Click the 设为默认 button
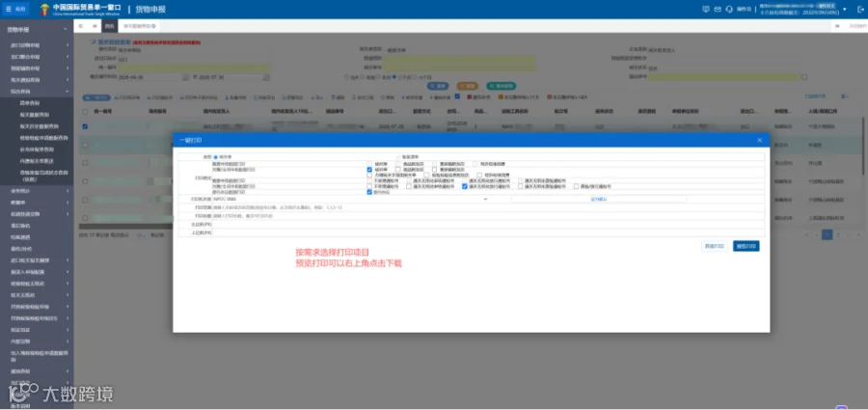This screenshot has width=868, height=410. pos(598,199)
